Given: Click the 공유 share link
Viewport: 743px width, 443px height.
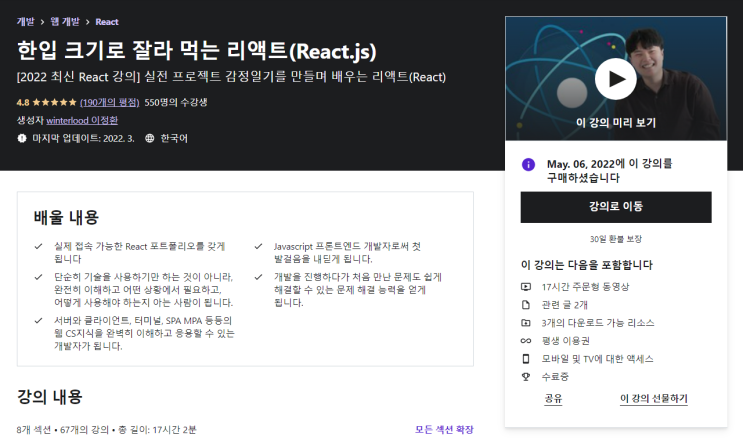Looking at the screenshot, I should [553, 398].
